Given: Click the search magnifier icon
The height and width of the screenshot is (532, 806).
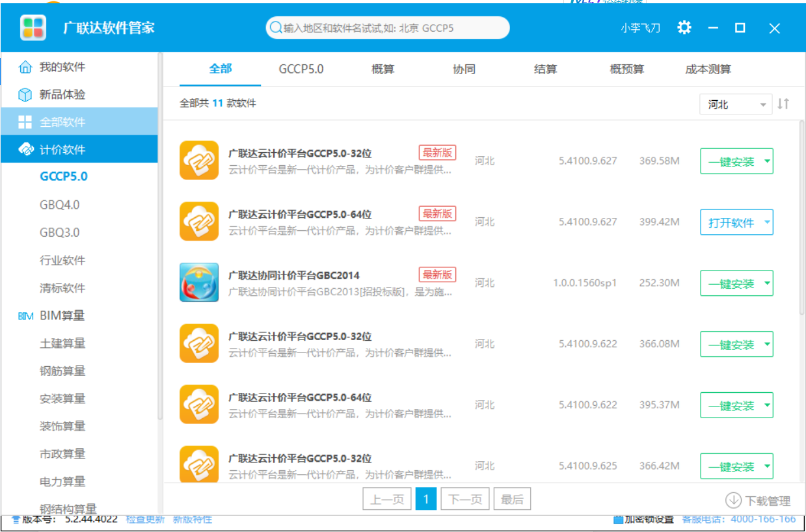Looking at the screenshot, I should tap(276, 28).
